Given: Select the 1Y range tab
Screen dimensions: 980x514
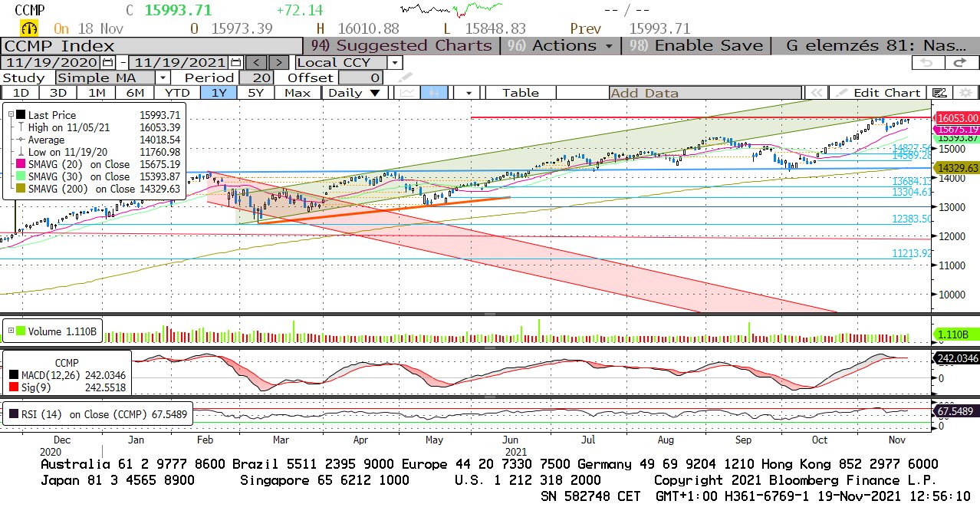Looking at the screenshot, I should 218,93.
